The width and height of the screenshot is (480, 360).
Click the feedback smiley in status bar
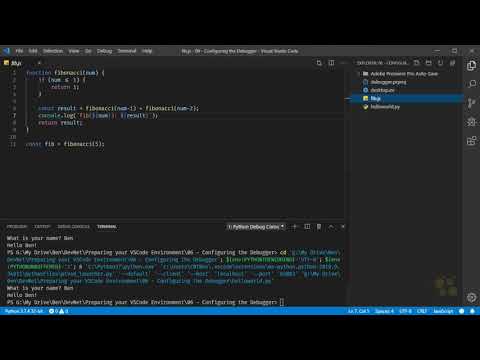click(461, 311)
